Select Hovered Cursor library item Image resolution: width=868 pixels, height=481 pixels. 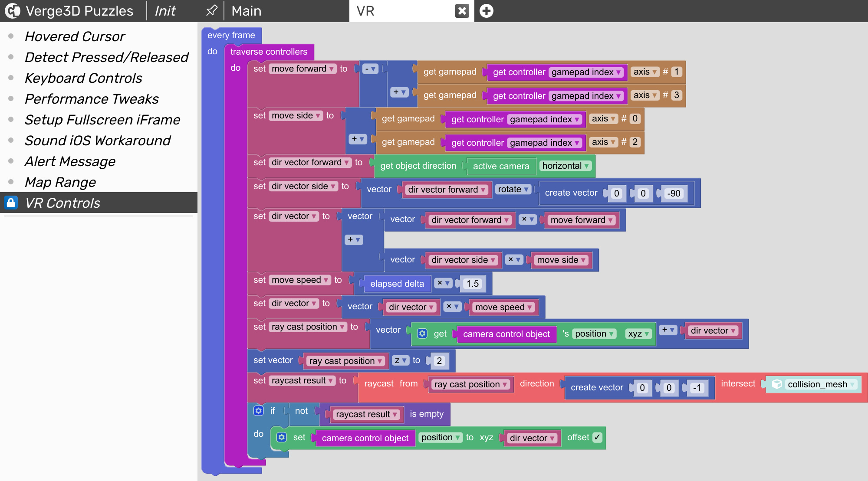pyautogui.click(x=75, y=36)
